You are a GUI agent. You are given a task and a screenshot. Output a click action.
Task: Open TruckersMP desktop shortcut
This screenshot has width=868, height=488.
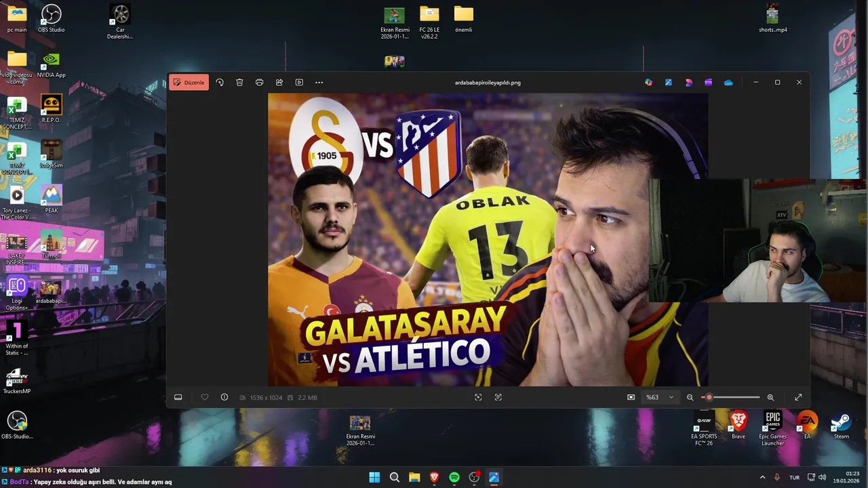pos(17,381)
